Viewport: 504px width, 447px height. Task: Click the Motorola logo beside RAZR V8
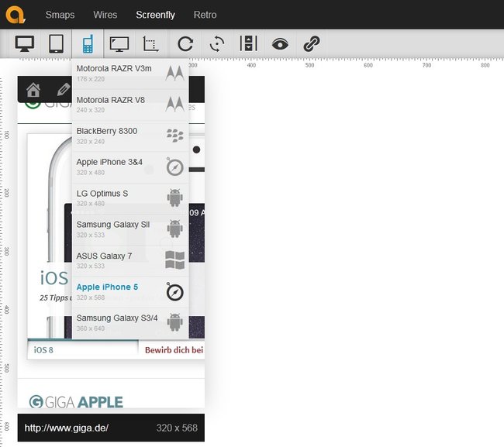click(x=175, y=105)
